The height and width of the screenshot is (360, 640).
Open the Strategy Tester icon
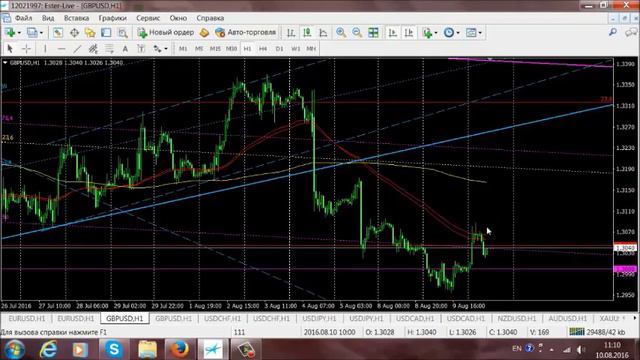[122, 33]
